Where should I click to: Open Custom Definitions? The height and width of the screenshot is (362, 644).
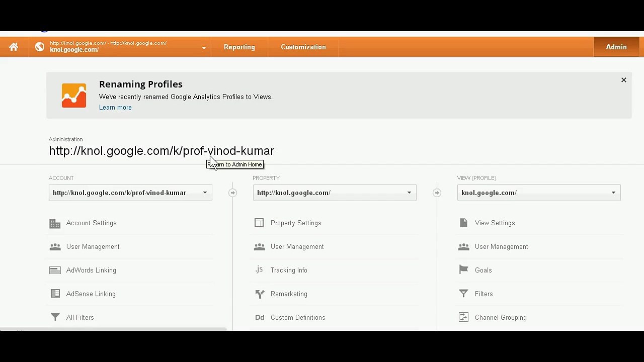(298, 318)
